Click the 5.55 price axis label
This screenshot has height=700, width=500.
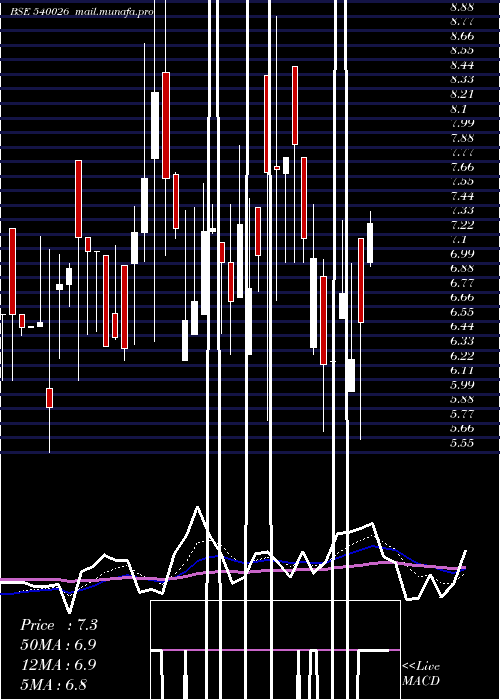[462, 443]
